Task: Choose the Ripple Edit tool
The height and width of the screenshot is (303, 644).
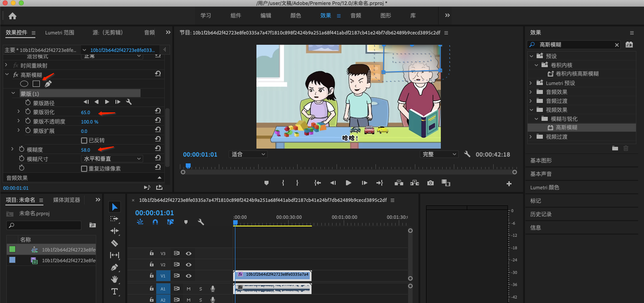Action: (115, 231)
